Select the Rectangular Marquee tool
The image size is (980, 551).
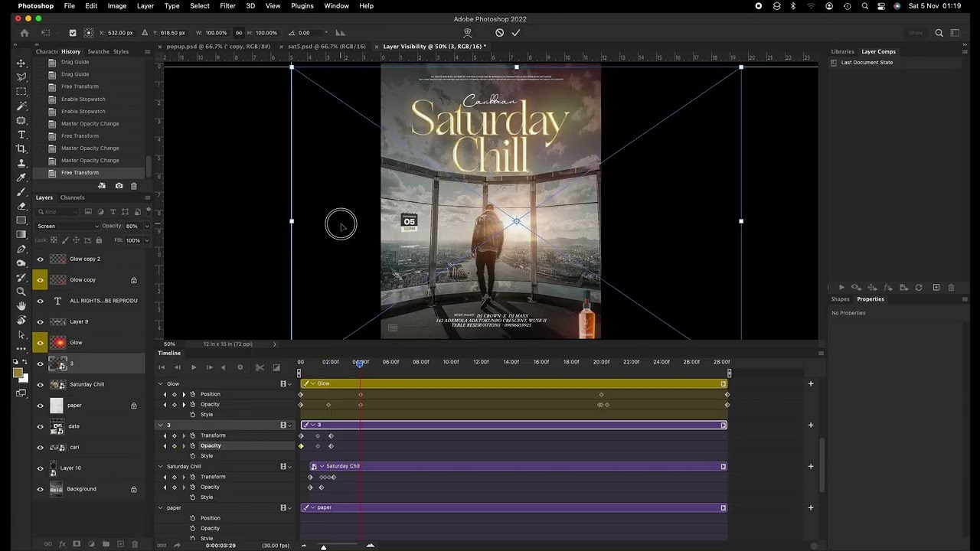coord(21,91)
